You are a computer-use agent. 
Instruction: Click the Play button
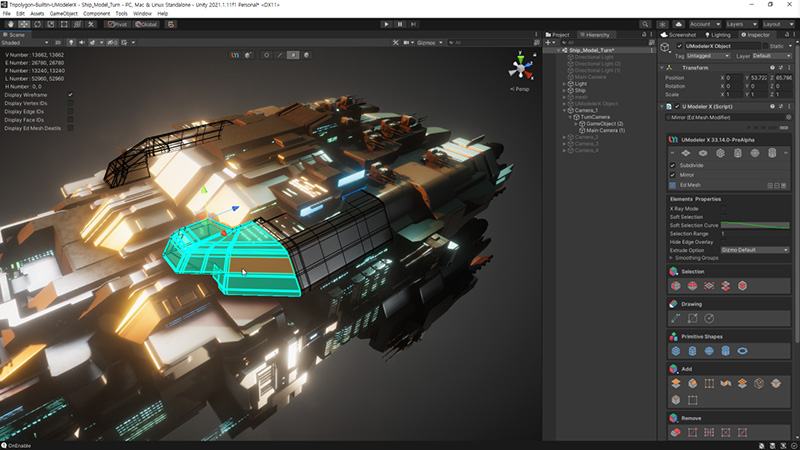click(386, 24)
